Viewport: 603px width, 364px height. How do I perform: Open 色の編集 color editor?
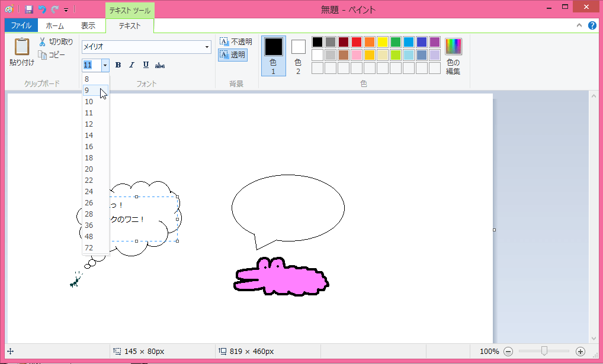[x=453, y=56]
